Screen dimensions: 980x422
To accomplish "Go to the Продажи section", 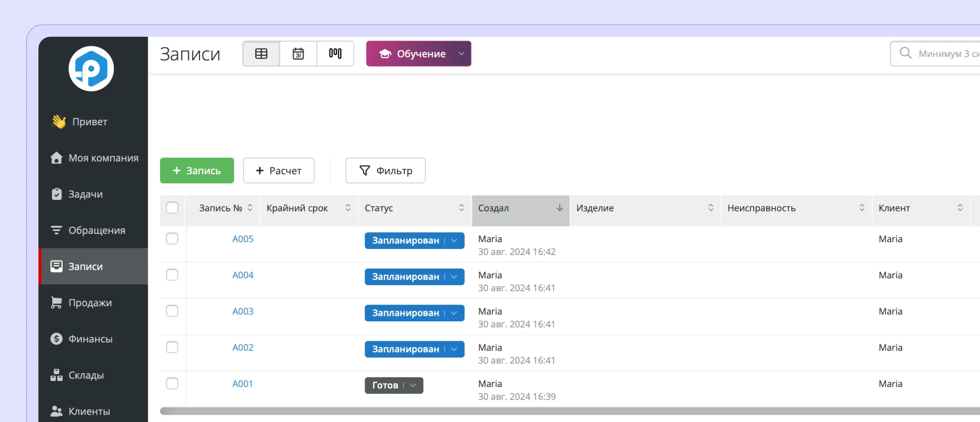I will point(90,302).
